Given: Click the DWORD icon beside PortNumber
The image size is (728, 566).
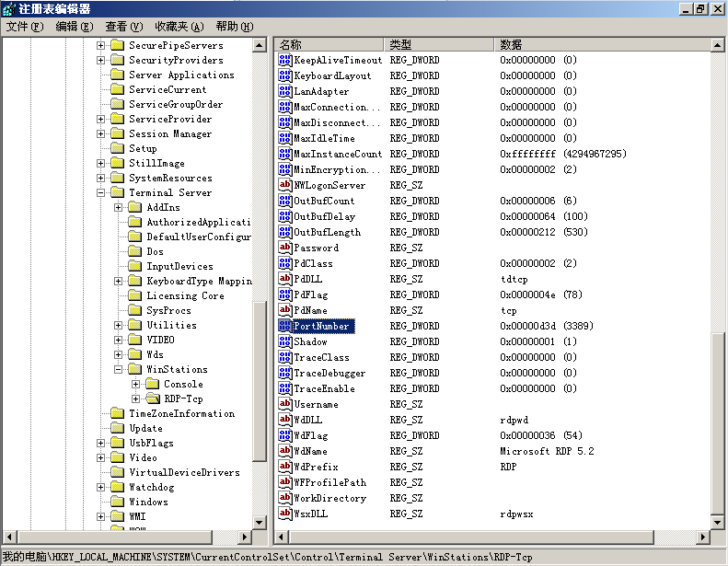Looking at the screenshot, I should [x=284, y=326].
